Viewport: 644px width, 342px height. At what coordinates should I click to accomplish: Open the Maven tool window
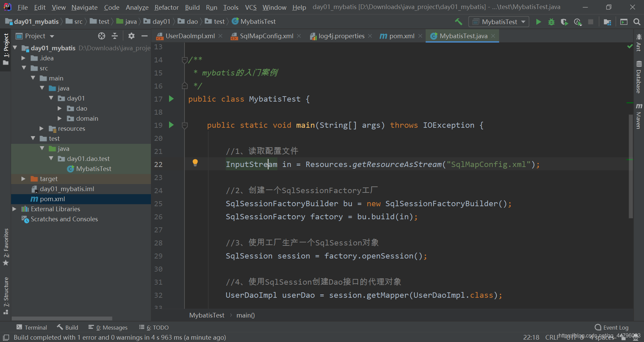[x=639, y=116]
